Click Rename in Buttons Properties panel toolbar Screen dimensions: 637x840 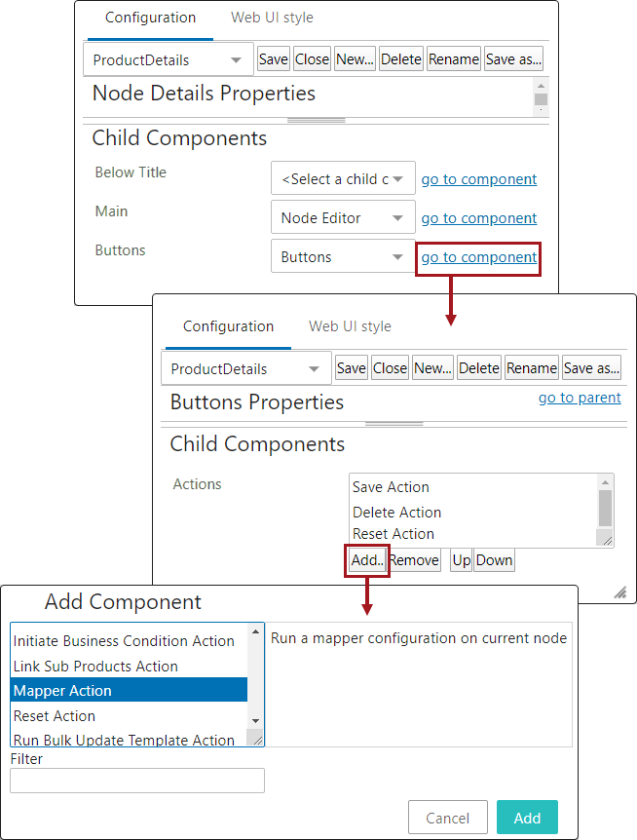pos(532,368)
